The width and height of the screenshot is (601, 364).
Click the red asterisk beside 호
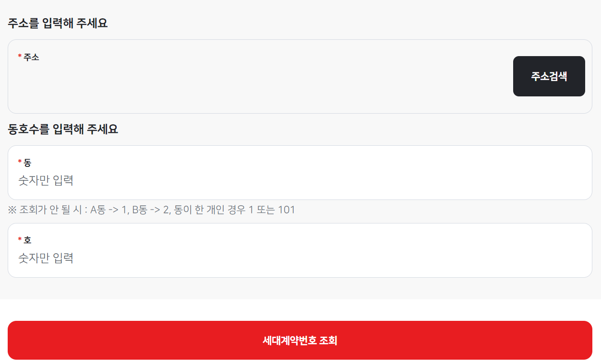[20, 239]
